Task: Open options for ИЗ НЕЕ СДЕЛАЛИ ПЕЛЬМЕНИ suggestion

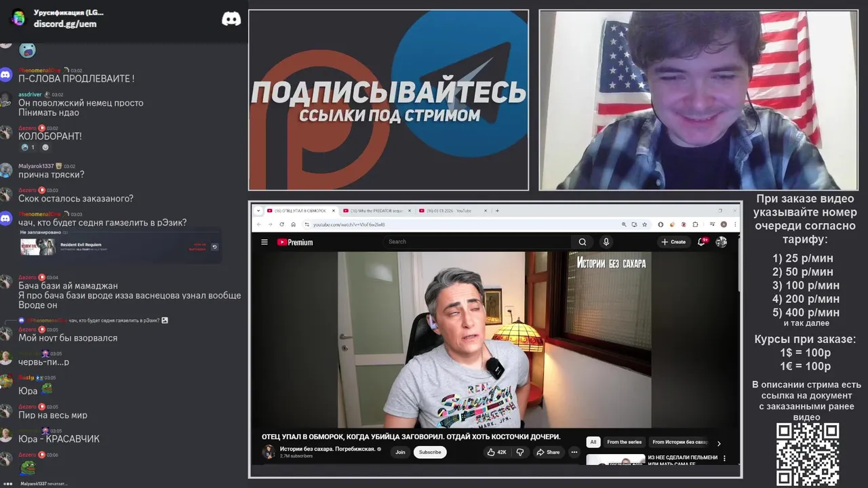Action: (x=724, y=459)
